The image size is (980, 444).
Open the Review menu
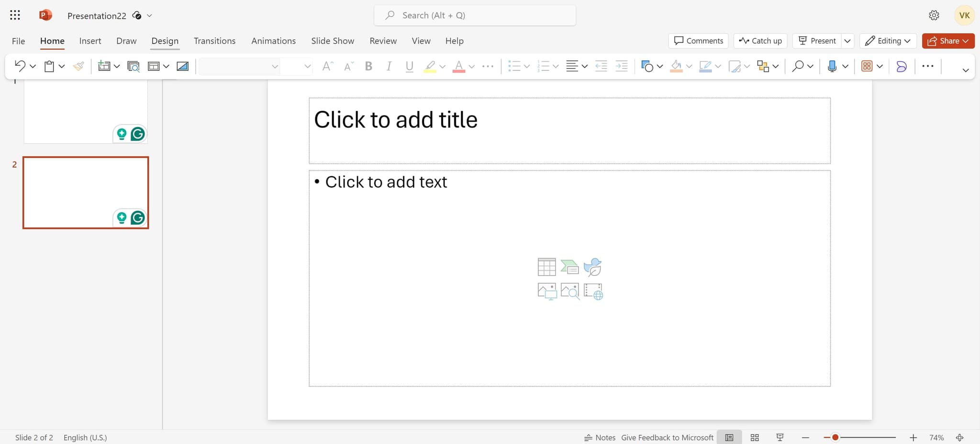click(383, 41)
